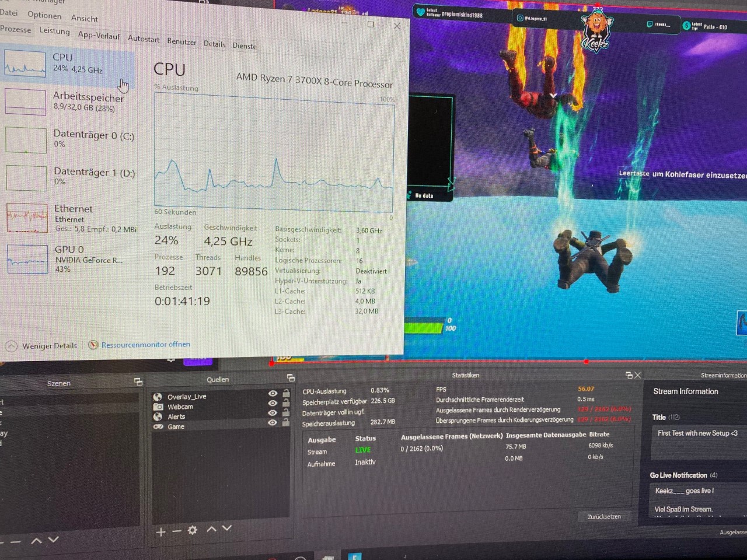Click the Zurücksetzen button in Statistiken
Viewport: 747px width, 560px height.
604,517
